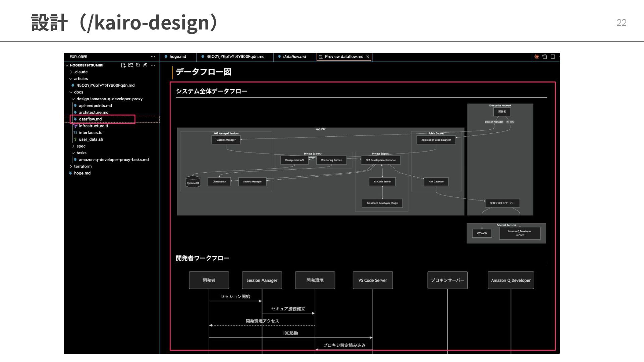This screenshot has width=644, height=362.
Task: Open more actions beside HOGE0819TSUMIKI section
Action: [x=153, y=65]
